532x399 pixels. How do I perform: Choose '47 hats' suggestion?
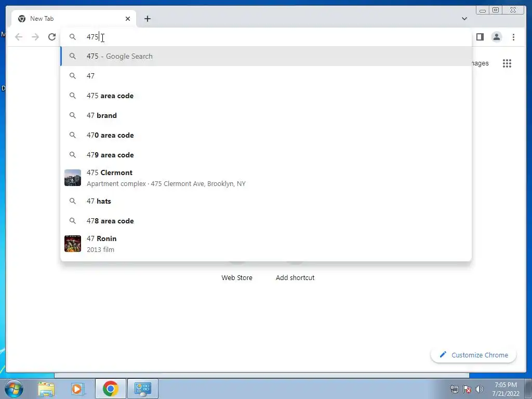click(267, 201)
